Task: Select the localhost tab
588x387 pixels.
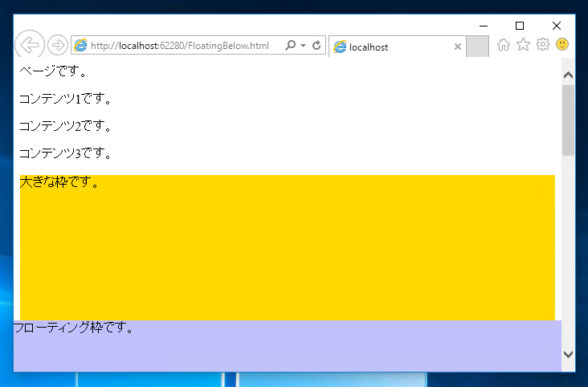Action: point(398,47)
